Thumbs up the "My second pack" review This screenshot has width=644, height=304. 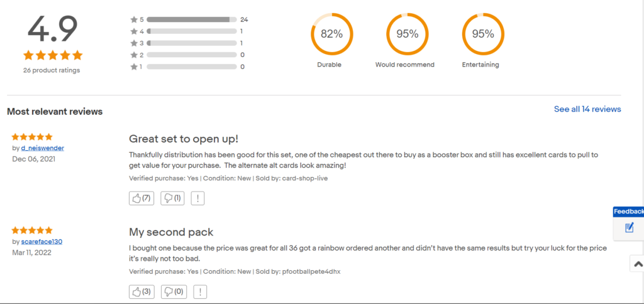click(x=141, y=291)
